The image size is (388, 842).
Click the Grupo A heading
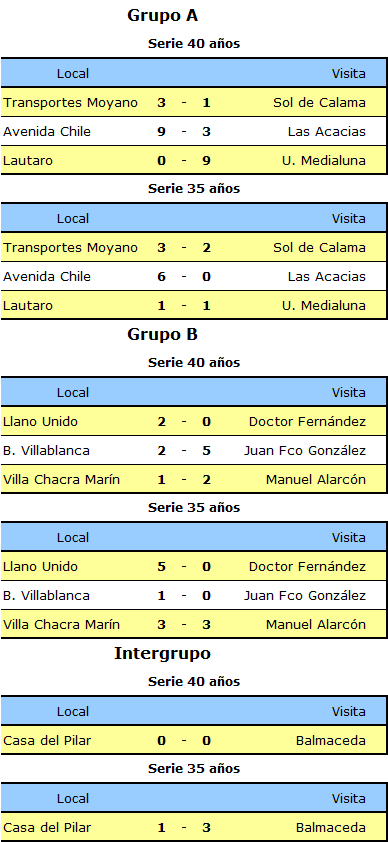[x=162, y=16]
